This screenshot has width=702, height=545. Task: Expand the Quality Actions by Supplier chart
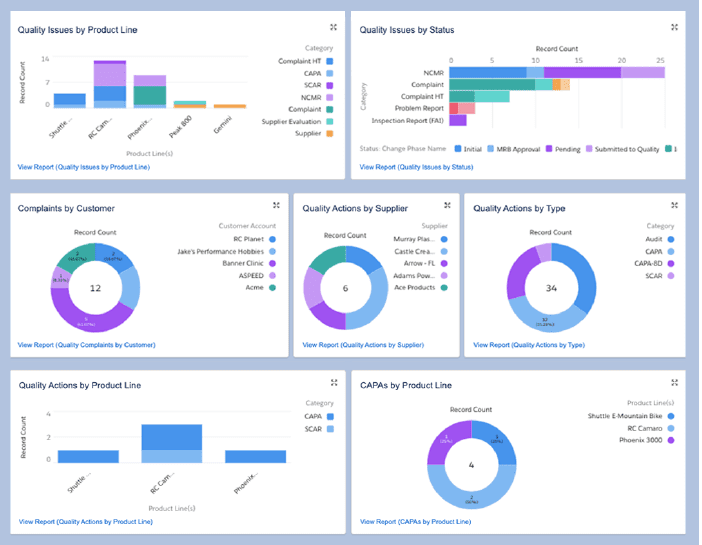447,205
